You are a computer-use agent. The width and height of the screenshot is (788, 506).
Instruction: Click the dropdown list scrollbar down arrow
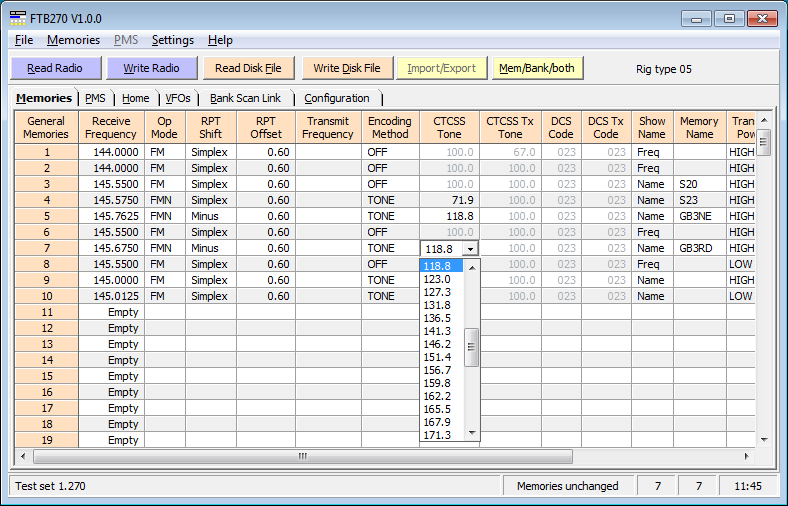pos(473,434)
